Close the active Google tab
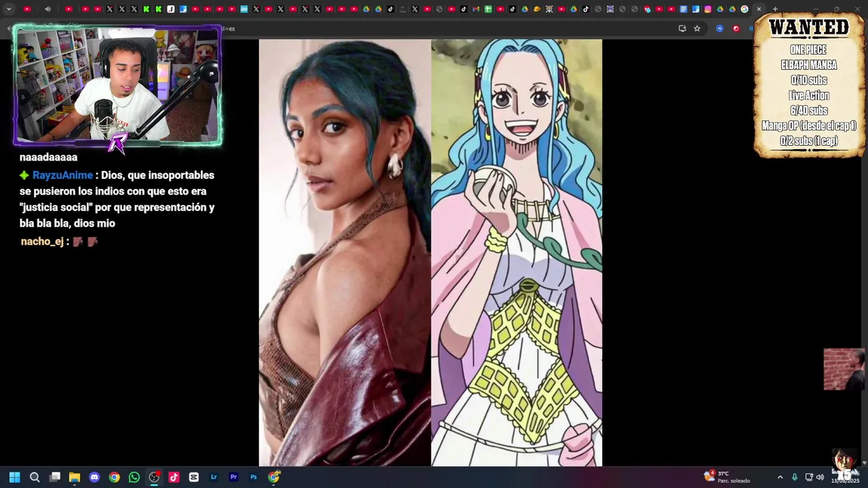 click(x=759, y=9)
